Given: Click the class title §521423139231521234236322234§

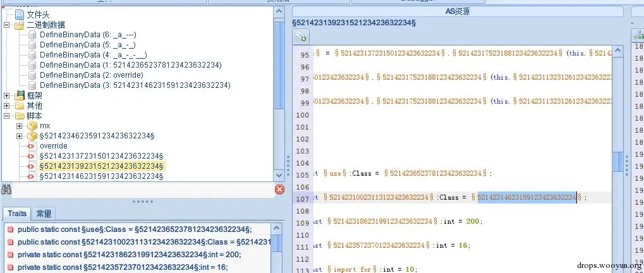Looking at the screenshot, I should [354, 23].
